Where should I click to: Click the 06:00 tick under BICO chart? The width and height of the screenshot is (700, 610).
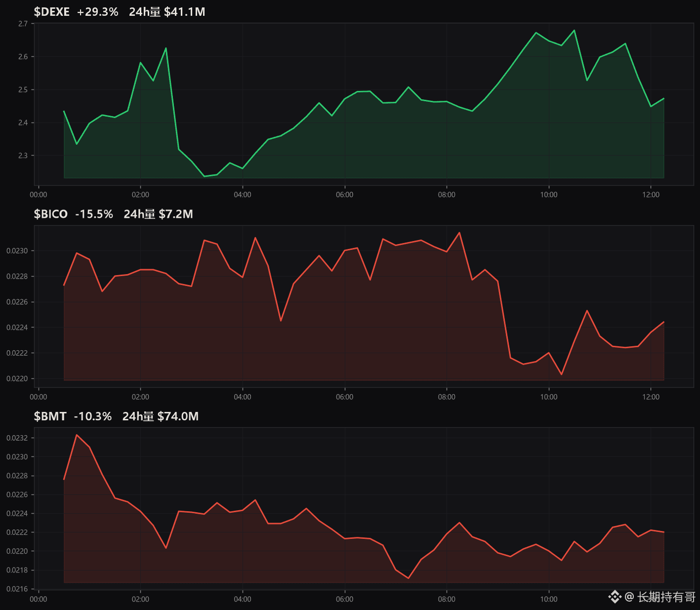tap(345, 397)
